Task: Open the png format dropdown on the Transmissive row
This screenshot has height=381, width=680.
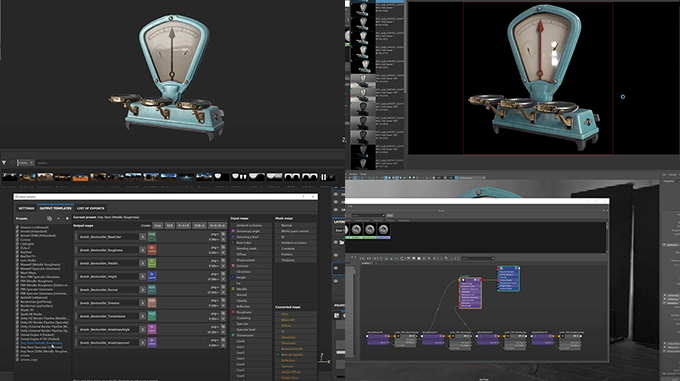Action: [215, 314]
